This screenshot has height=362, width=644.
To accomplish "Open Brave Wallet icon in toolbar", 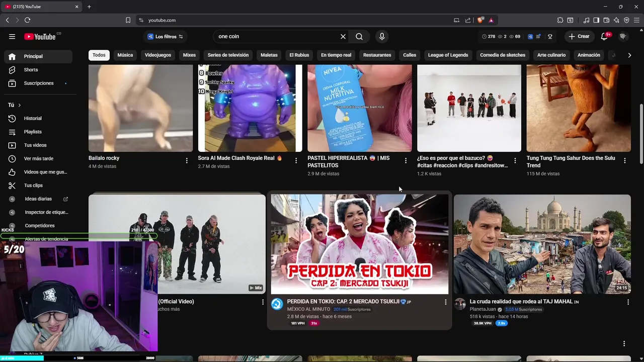I will coord(606,20).
